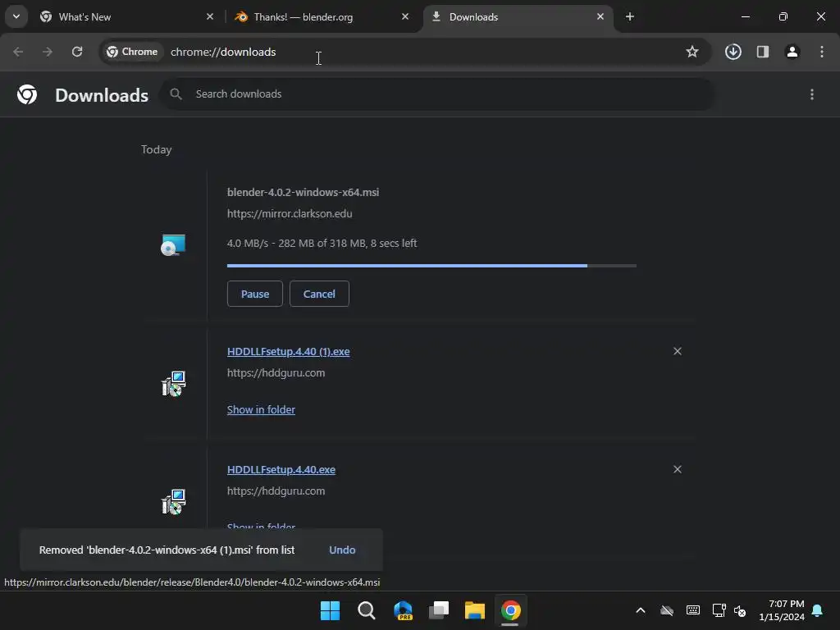Image resolution: width=840 pixels, height=630 pixels.
Task: Click hddguru.com source under HDDLLFsetup.4.40 (1).exe
Action: click(x=276, y=373)
